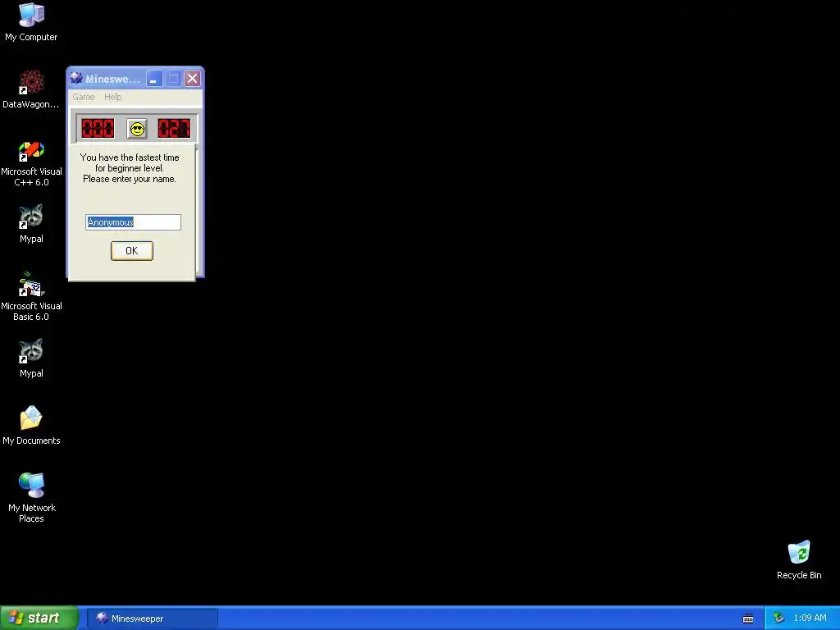Select the DataWagon desktop shortcut
The height and width of the screenshot is (630, 840).
[31, 89]
